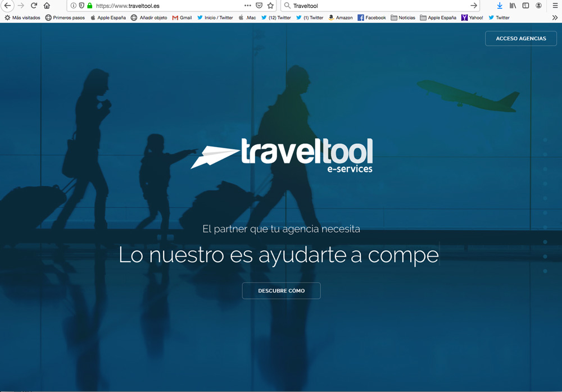Save page to Pocket icon
Viewport: 562px width, 392px height.
(x=259, y=6)
